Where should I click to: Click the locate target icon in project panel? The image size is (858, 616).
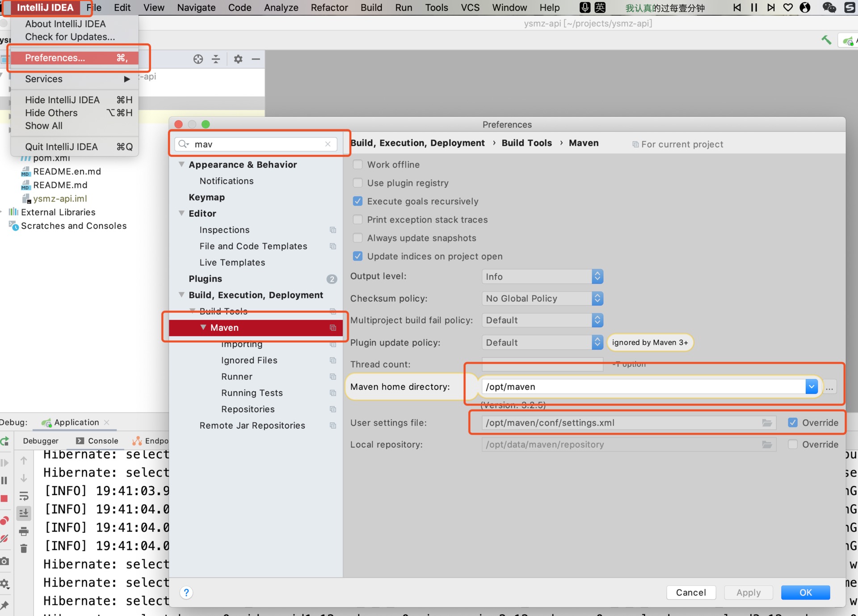point(198,59)
